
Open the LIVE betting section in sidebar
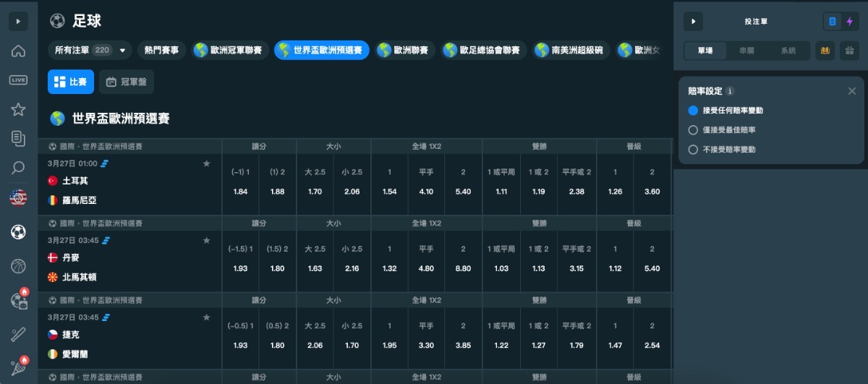pos(18,80)
